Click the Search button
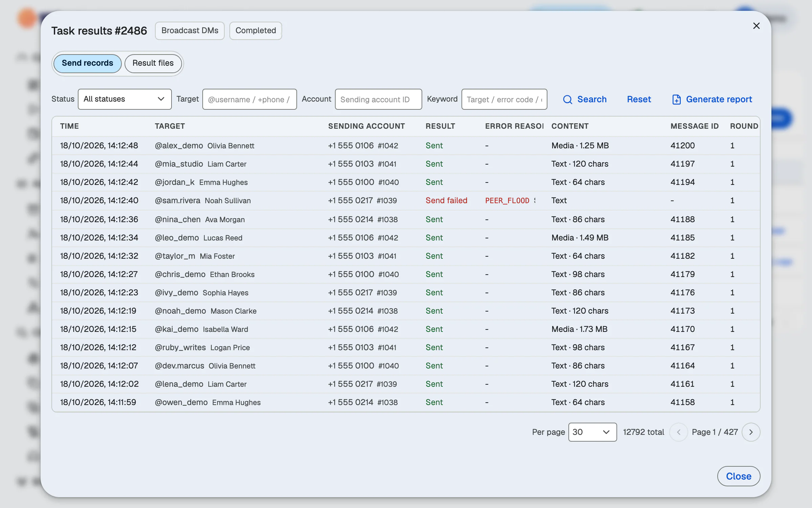This screenshot has width=812, height=508. pyautogui.click(x=585, y=99)
